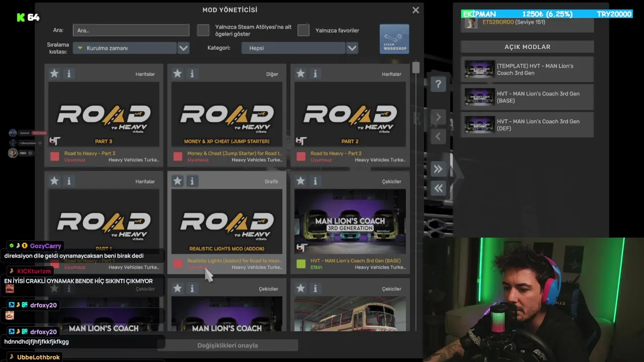Image resolution: width=644 pixels, height=362 pixels.
Task: Open the Steam Workshop button
Action: click(394, 39)
